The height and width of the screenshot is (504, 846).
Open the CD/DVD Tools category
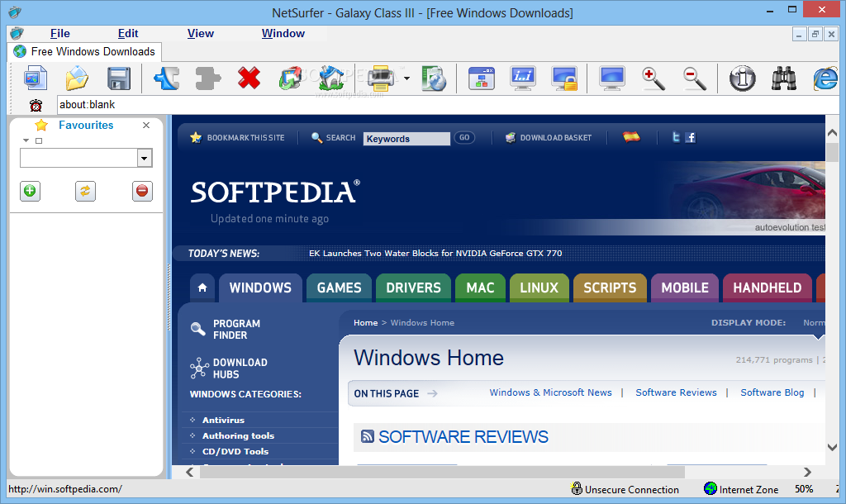click(235, 451)
